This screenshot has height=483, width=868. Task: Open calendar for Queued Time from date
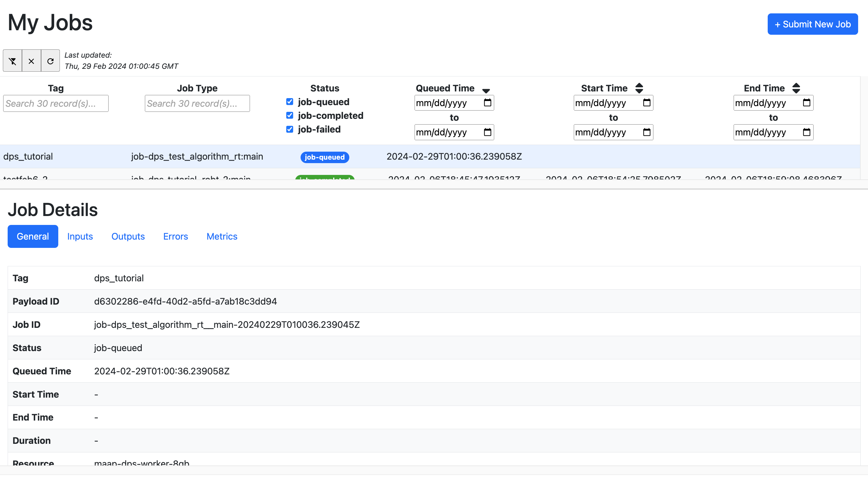[x=487, y=103]
